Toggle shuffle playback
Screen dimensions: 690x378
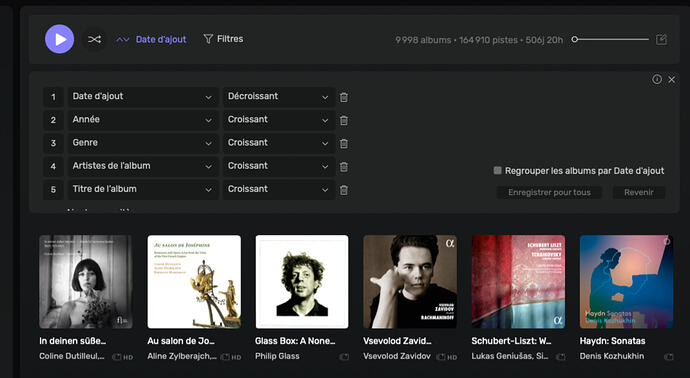click(94, 40)
